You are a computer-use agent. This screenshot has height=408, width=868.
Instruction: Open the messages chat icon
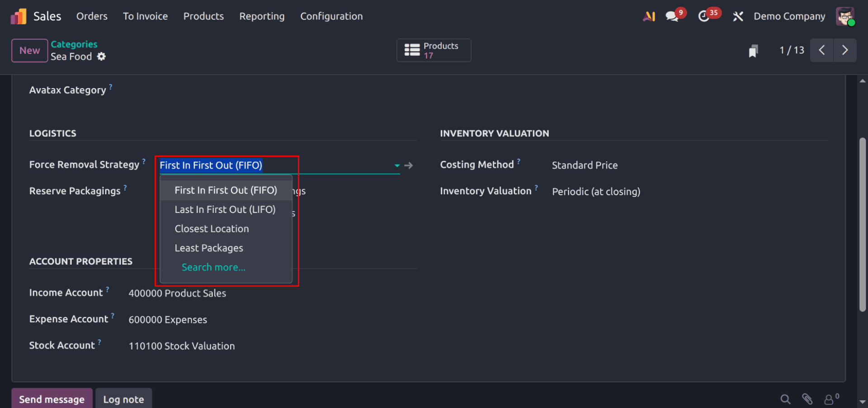coord(672,16)
